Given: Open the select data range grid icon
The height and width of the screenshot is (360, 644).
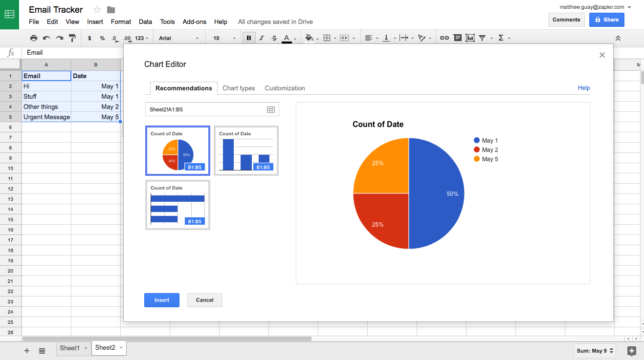Looking at the screenshot, I should (271, 109).
